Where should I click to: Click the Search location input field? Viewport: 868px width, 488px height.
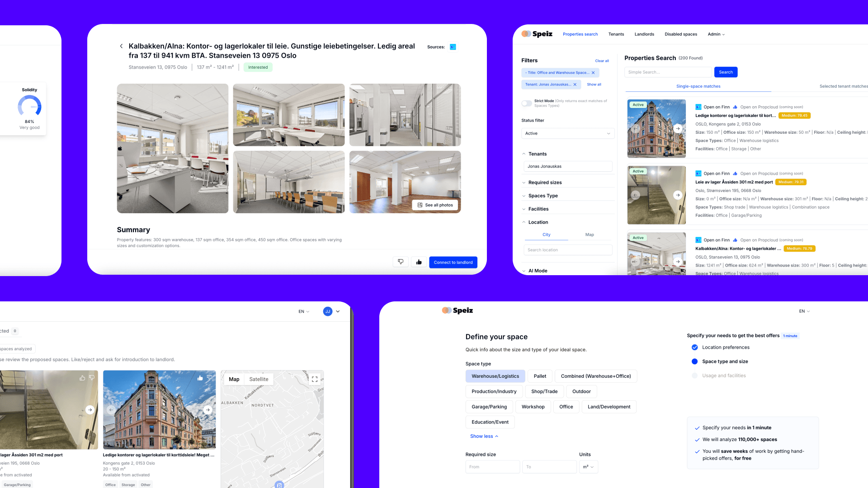click(x=567, y=249)
